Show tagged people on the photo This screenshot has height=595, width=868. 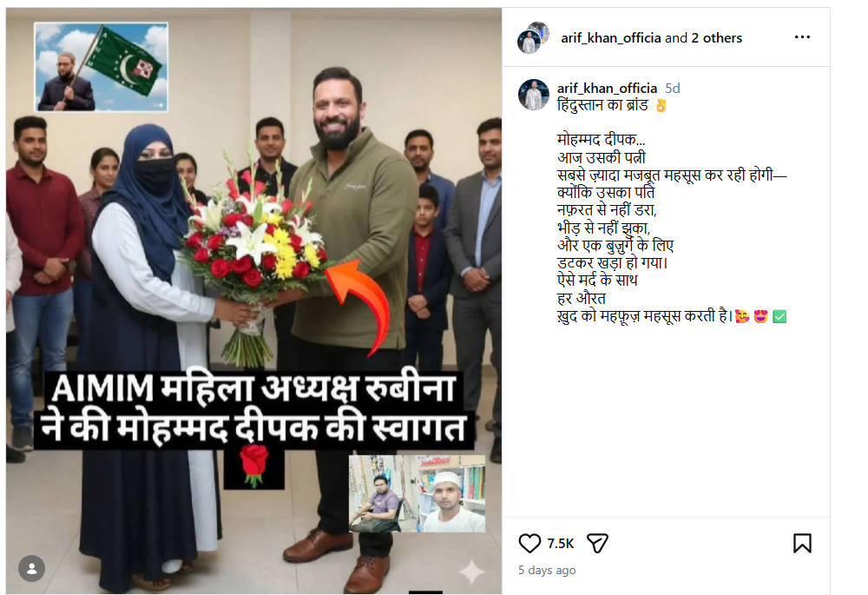click(31, 568)
